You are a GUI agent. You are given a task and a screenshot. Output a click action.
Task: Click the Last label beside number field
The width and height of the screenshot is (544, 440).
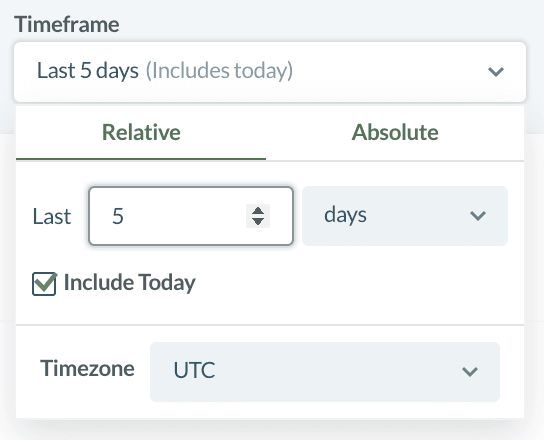coord(52,217)
